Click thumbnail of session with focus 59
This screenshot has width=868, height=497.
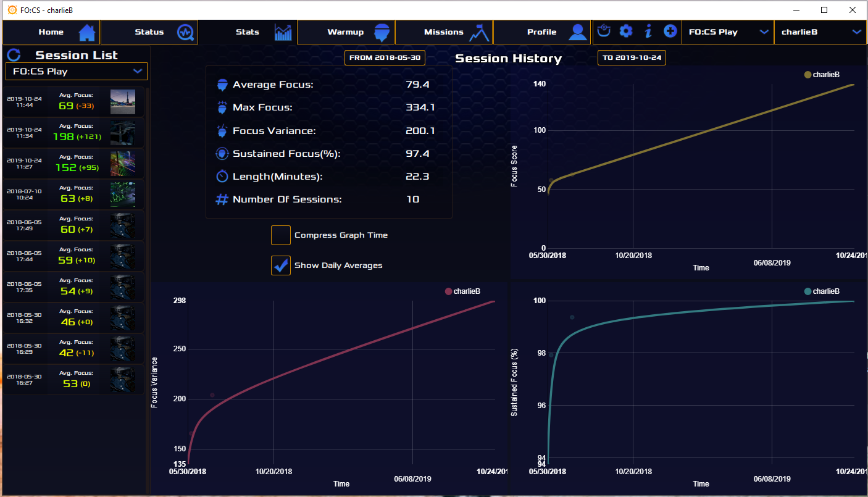tap(122, 256)
